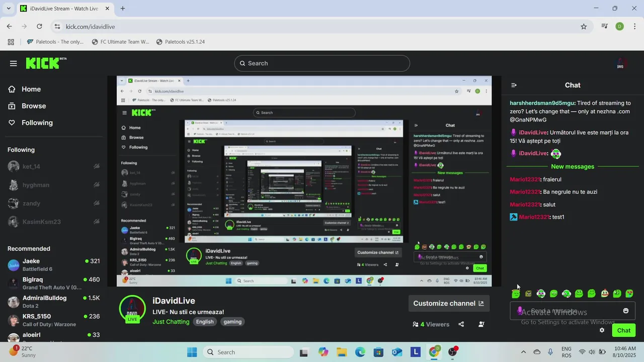Open followed channel hyghman
Viewport: 644px width, 362px height.
[x=53, y=185]
